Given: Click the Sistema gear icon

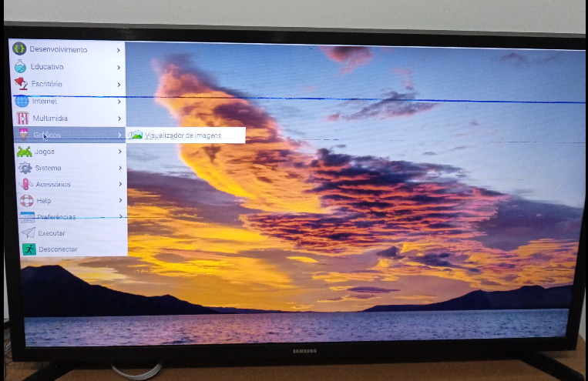Looking at the screenshot, I should pos(25,168).
